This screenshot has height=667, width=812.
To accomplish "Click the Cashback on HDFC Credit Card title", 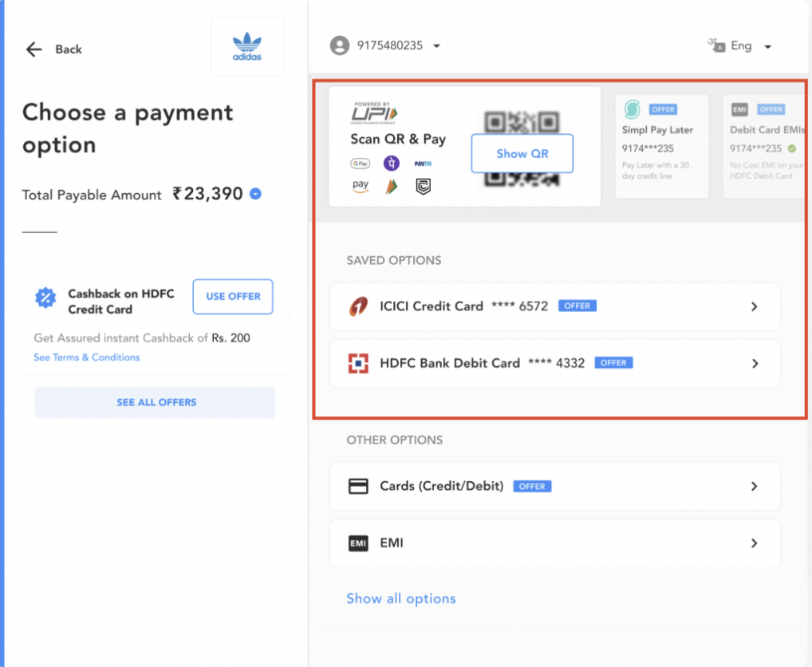I will pos(121,302).
